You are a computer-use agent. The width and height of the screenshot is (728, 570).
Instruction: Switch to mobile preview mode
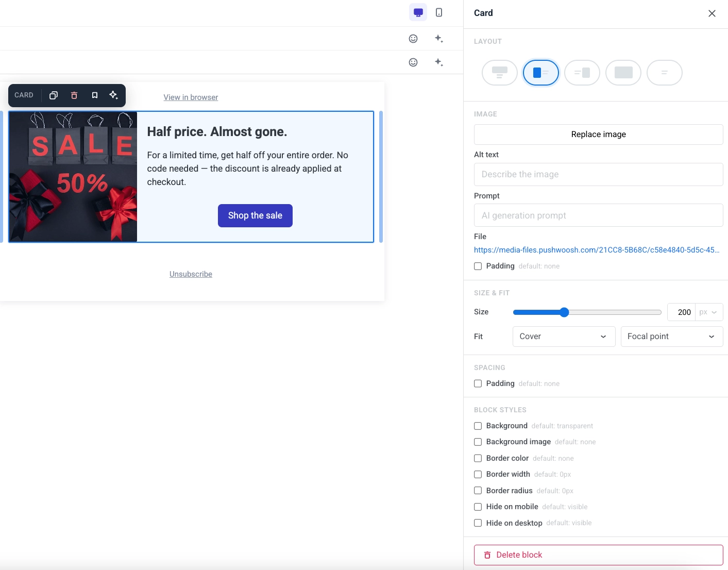click(439, 12)
